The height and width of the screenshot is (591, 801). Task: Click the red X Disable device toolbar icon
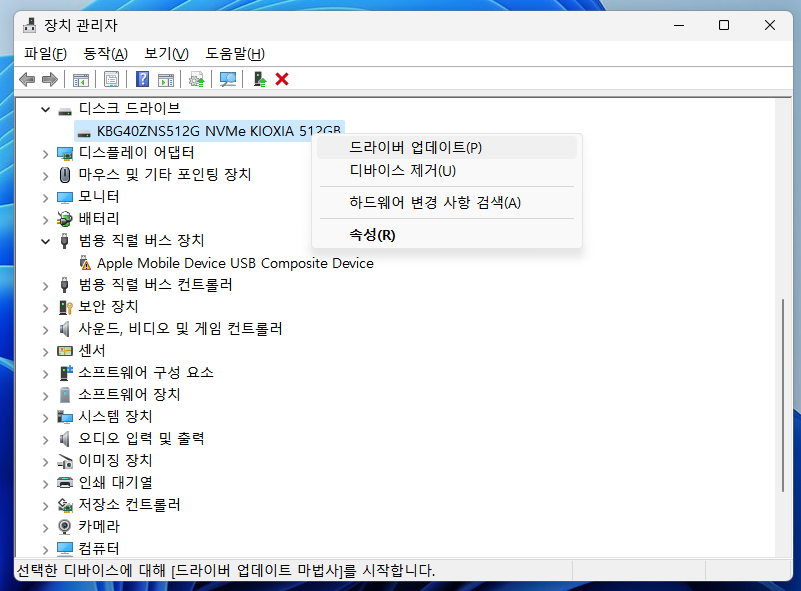282,79
